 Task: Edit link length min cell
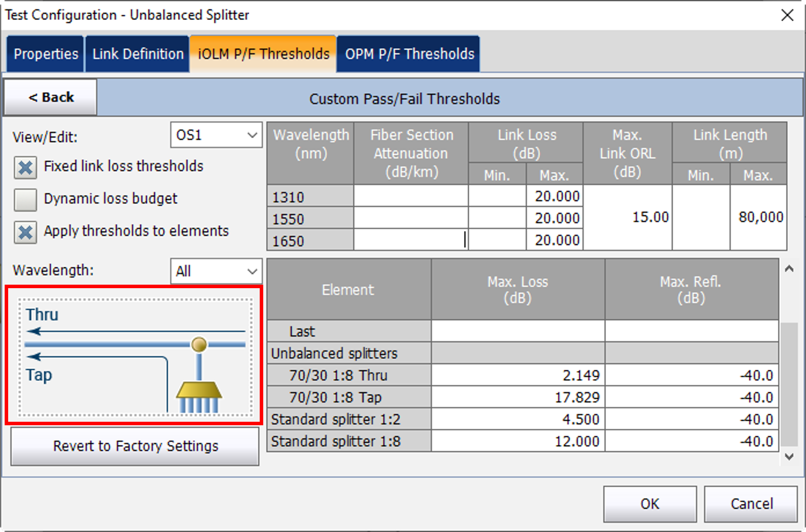coord(701,218)
